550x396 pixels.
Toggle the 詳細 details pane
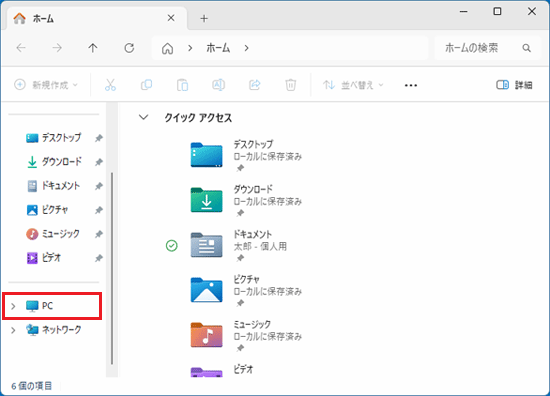click(x=514, y=85)
